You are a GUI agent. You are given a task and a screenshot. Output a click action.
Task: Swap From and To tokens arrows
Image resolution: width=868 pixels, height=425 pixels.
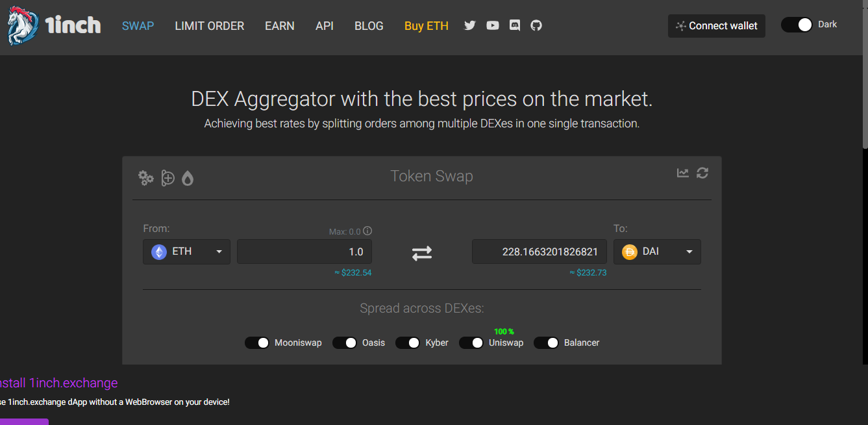[x=422, y=253]
